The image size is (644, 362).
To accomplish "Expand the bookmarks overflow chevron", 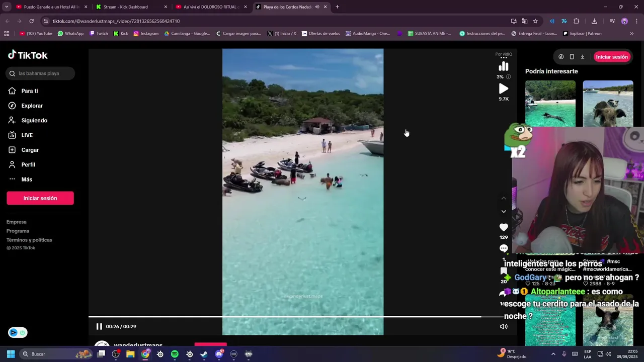I will tap(632, 34).
